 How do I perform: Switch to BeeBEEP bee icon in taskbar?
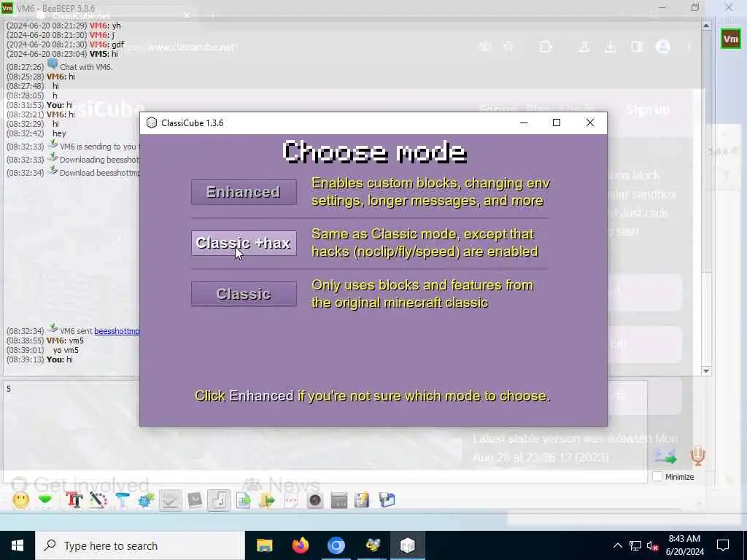(372, 545)
